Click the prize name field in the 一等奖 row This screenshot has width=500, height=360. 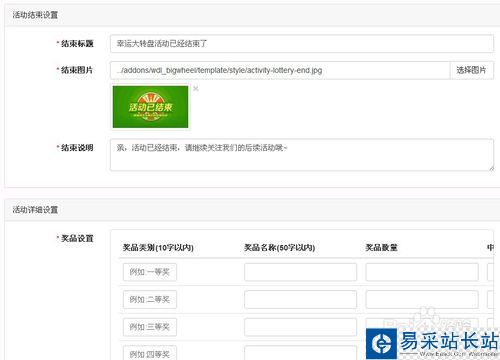point(300,272)
